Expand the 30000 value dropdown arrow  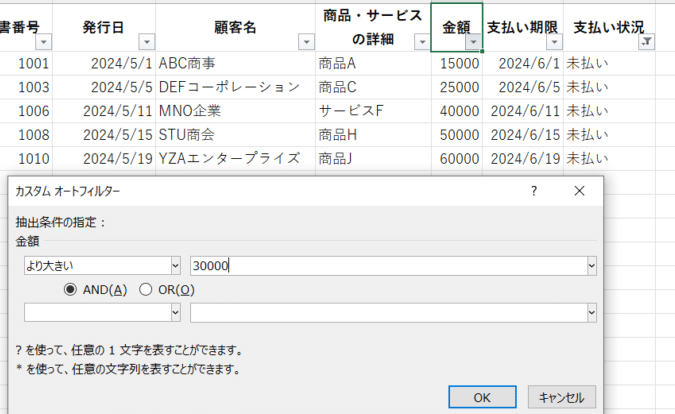pyautogui.click(x=592, y=265)
